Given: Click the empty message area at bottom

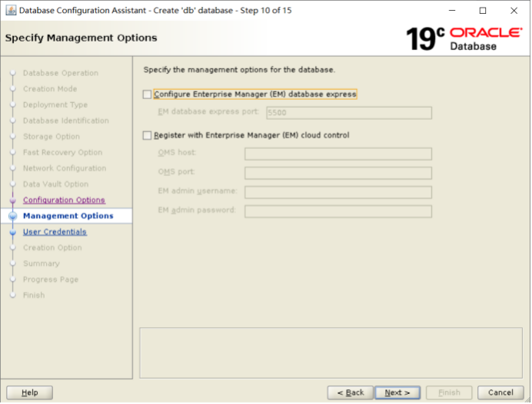Looking at the screenshot, I should click(331, 353).
